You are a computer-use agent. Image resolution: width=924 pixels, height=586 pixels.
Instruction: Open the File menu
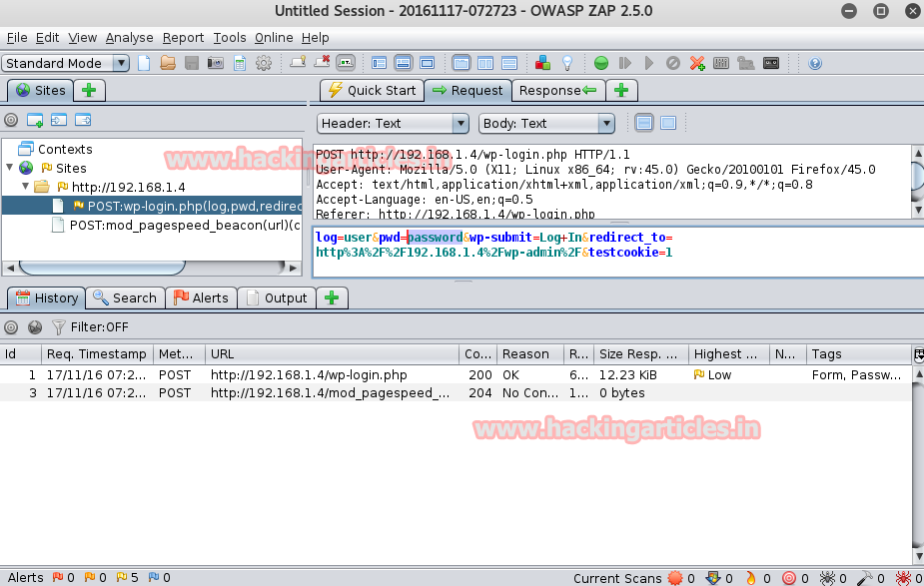17,38
